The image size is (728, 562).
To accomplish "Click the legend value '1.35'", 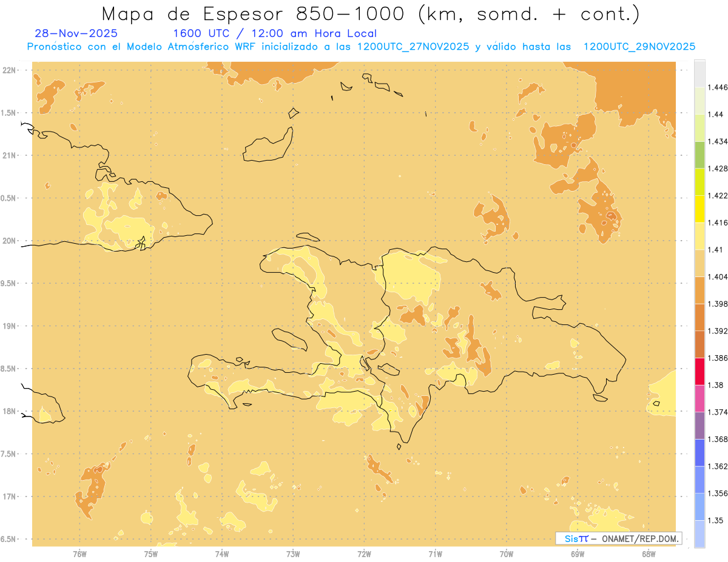I will [x=716, y=520].
